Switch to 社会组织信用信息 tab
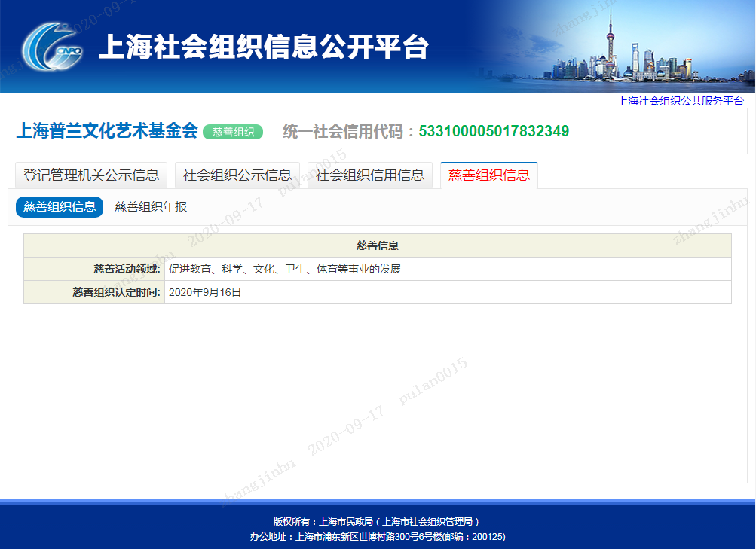 click(370, 175)
